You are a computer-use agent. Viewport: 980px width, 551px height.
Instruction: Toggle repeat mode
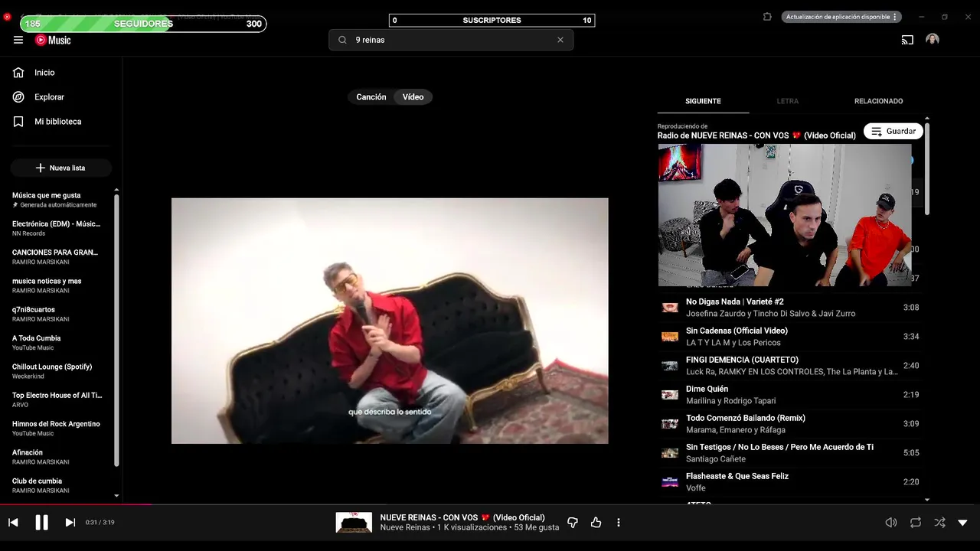[916, 523]
